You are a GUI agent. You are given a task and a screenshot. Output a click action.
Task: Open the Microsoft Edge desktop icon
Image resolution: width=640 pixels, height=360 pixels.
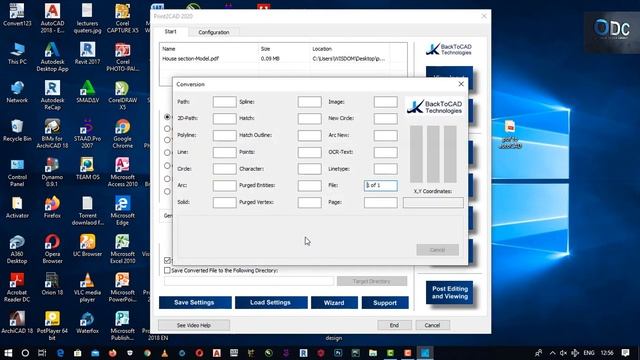click(x=122, y=210)
